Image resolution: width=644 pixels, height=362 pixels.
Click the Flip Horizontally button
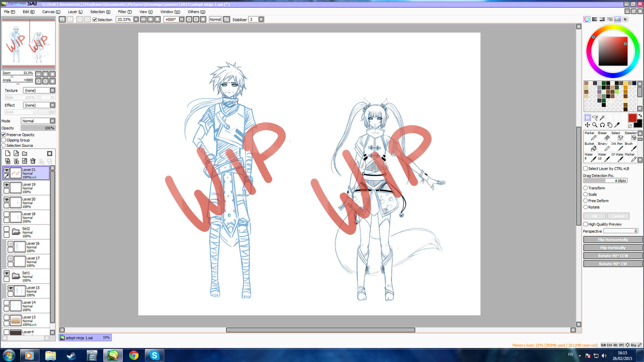[613, 239]
